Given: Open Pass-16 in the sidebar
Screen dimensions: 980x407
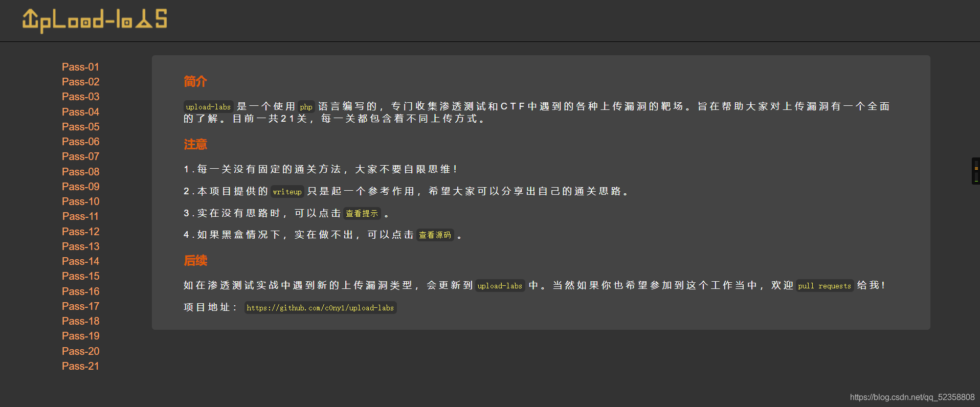Looking at the screenshot, I should [80, 291].
